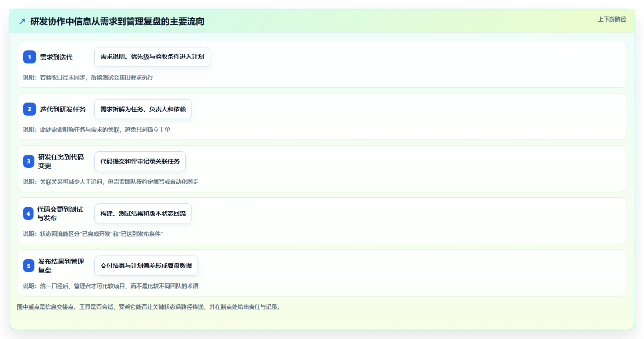644x339 pixels.
Task: Click the title 研发协作中信息从需求到管理复盘的主要流向
Action: click(117, 21)
